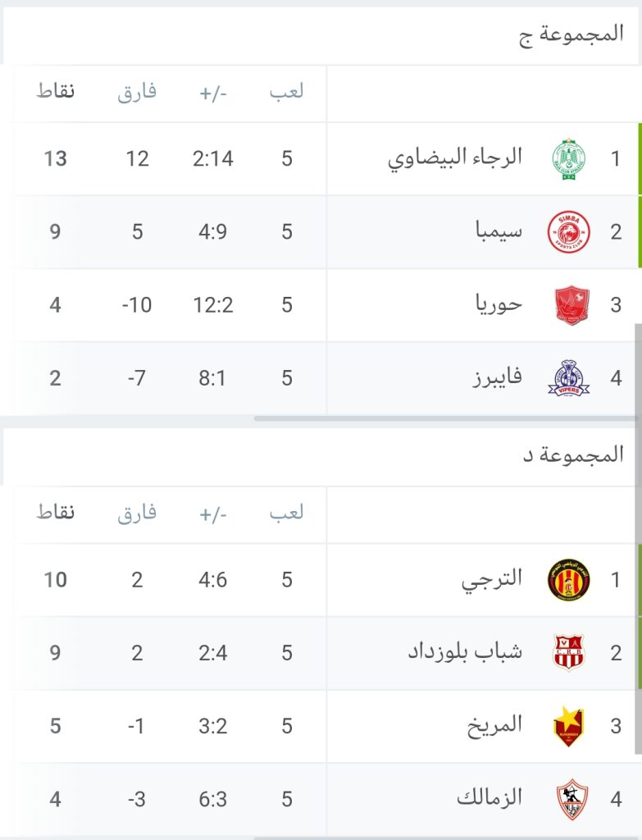This screenshot has height=840, width=642.
Task: Open the Vipers club badge
Action: [569, 378]
